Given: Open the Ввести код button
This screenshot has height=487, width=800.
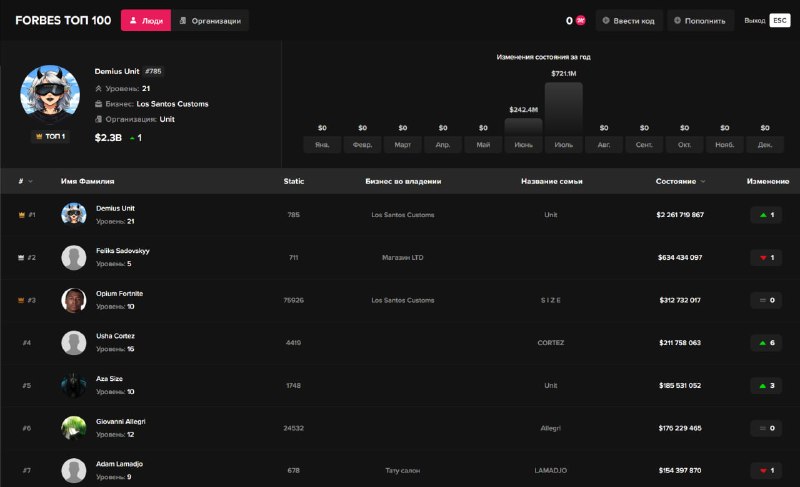Looking at the screenshot, I should click(629, 21).
